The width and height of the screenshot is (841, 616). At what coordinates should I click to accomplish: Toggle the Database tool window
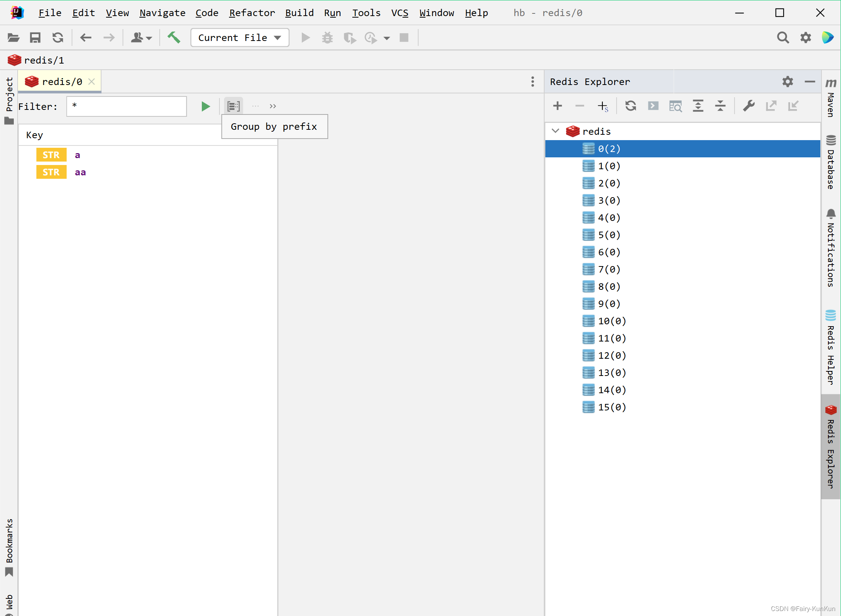tap(831, 162)
